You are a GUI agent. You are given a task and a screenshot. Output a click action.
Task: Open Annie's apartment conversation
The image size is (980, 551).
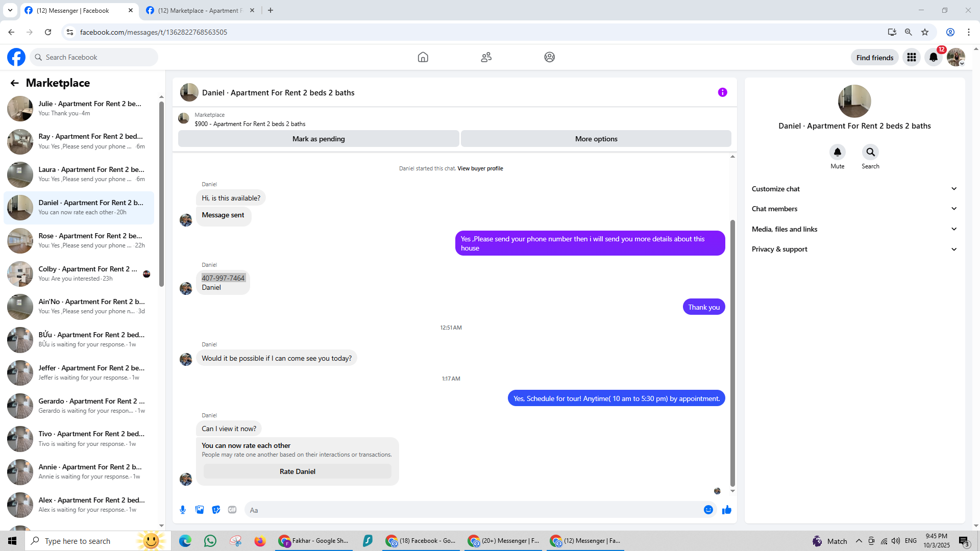(79, 472)
